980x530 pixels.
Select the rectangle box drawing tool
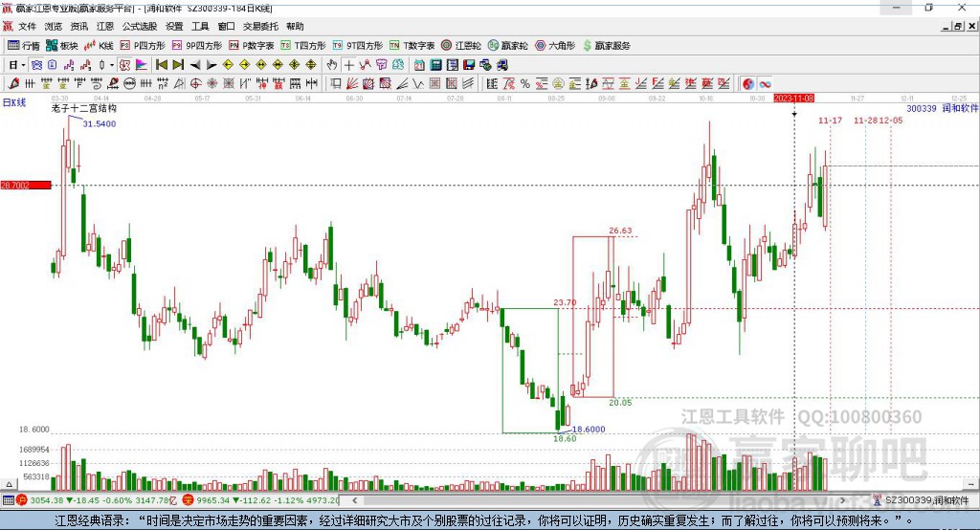click(x=336, y=84)
